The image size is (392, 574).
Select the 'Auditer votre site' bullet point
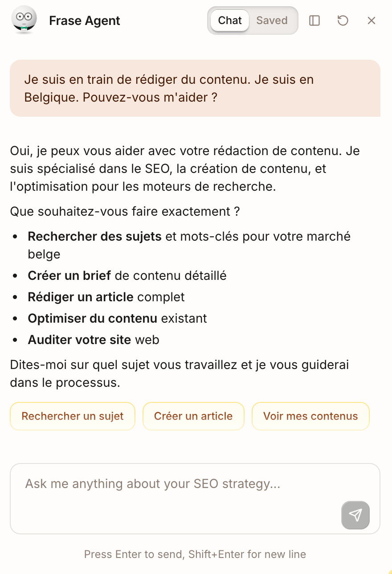(94, 340)
